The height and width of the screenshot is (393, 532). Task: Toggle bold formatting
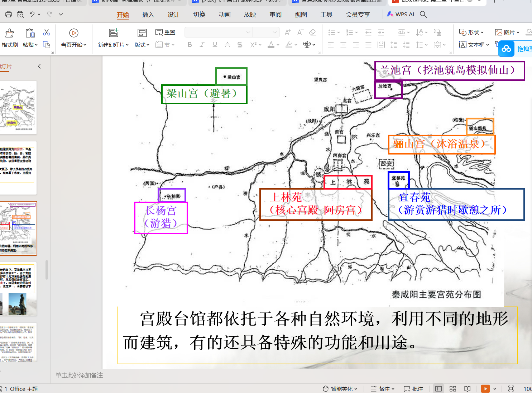(x=190, y=44)
